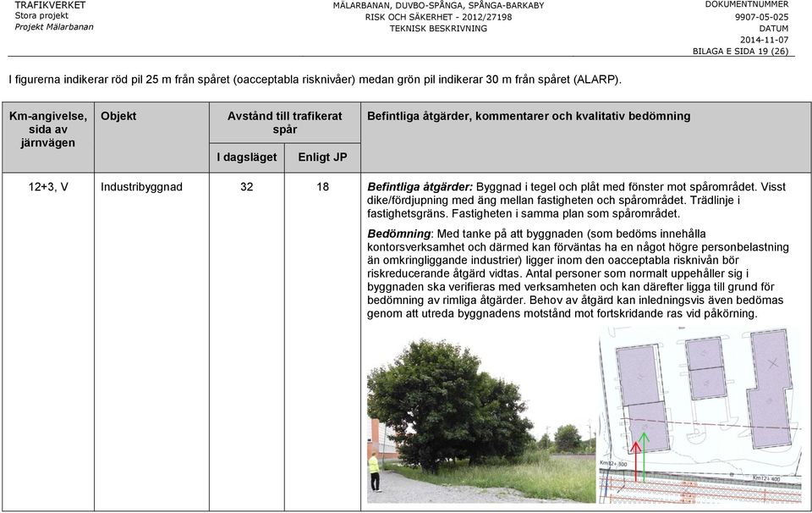Click the TRAFIKVERKET header title

point(50,5)
